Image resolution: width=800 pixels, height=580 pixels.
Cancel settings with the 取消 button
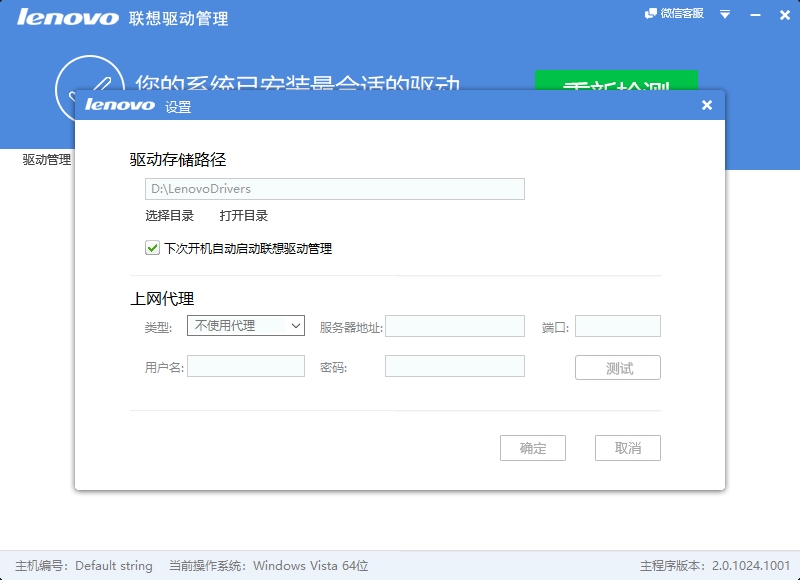click(628, 448)
